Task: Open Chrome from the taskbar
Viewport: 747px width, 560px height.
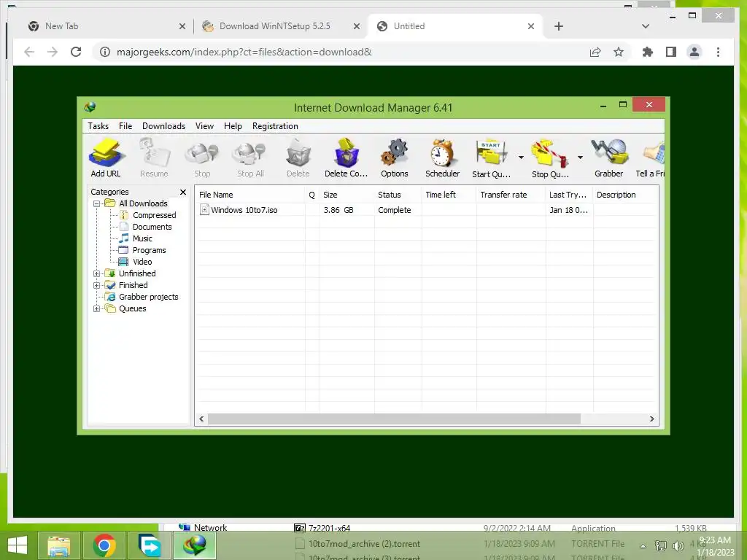Action: click(x=104, y=545)
